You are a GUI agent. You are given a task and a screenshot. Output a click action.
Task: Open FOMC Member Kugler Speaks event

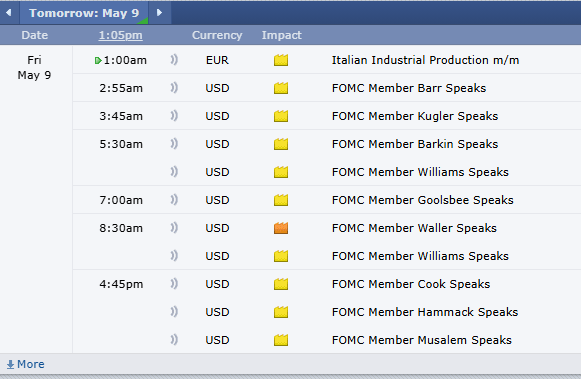tap(415, 116)
